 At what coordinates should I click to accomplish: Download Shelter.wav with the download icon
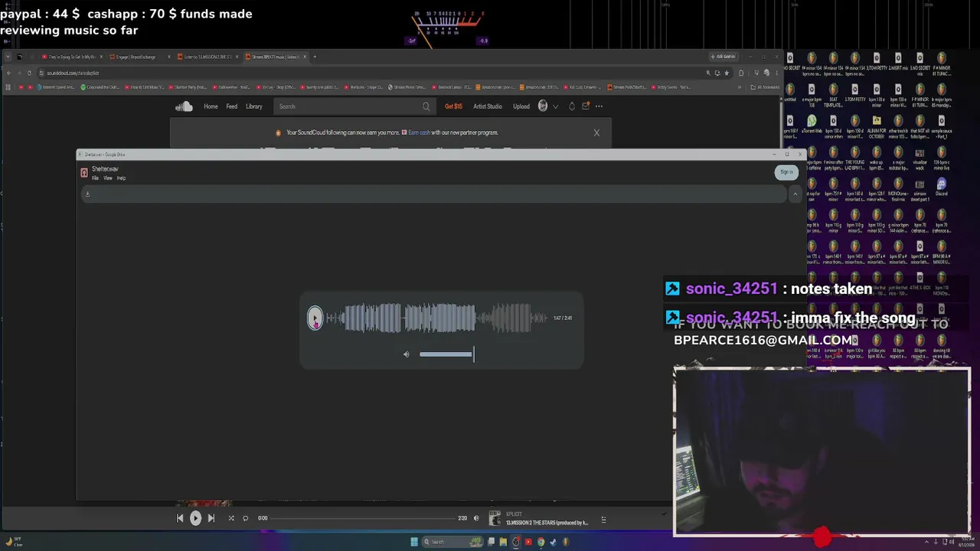tap(87, 194)
